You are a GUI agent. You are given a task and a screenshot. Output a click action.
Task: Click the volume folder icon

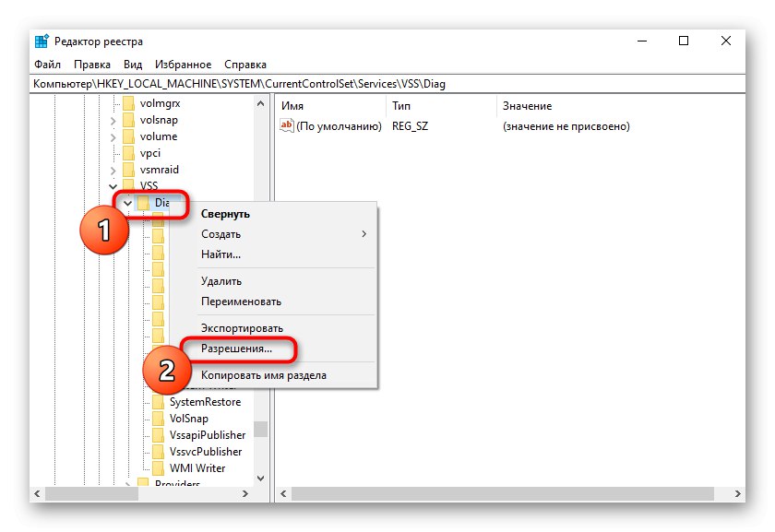[128, 136]
